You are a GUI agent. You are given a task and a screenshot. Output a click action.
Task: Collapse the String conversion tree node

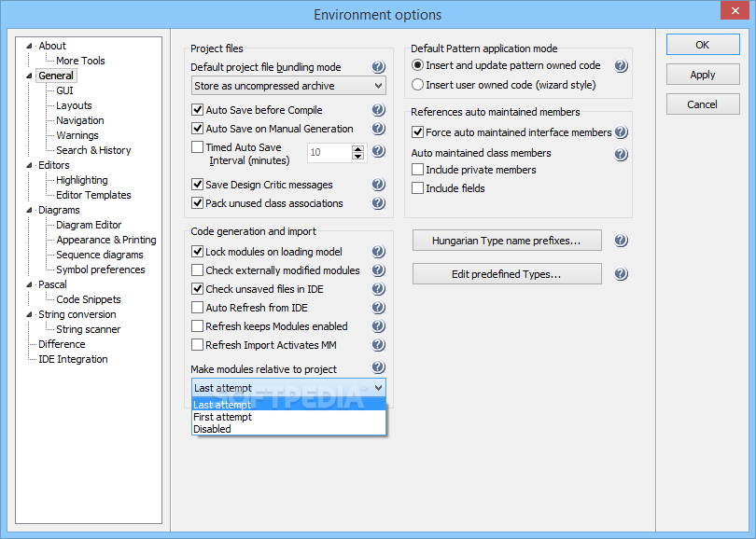pyautogui.click(x=29, y=314)
